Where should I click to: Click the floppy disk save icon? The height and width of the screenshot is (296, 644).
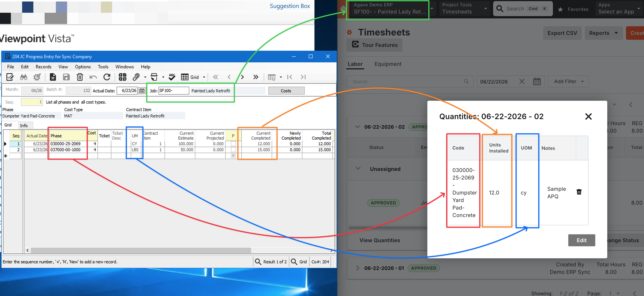tap(66, 77)
